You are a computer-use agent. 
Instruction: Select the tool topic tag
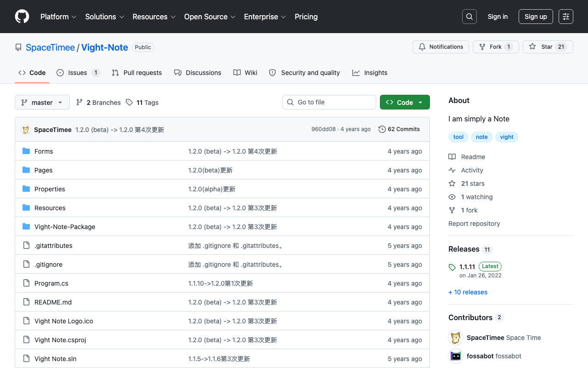pyautogui.click(x=458, y=137)
